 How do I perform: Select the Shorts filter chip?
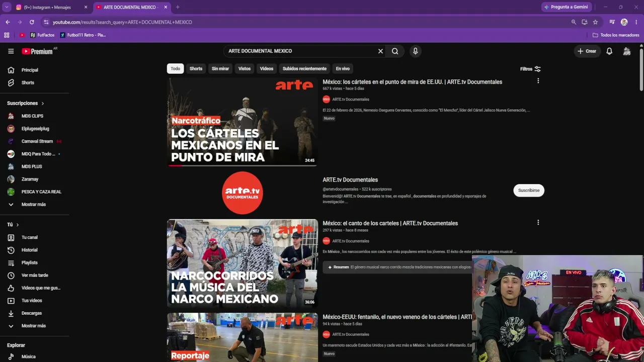point(196,68)
